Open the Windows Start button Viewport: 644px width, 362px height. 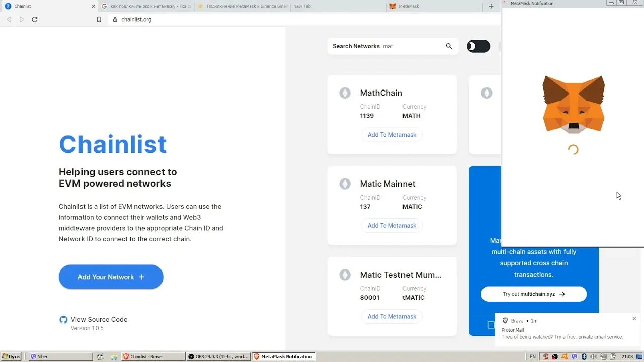11,357
